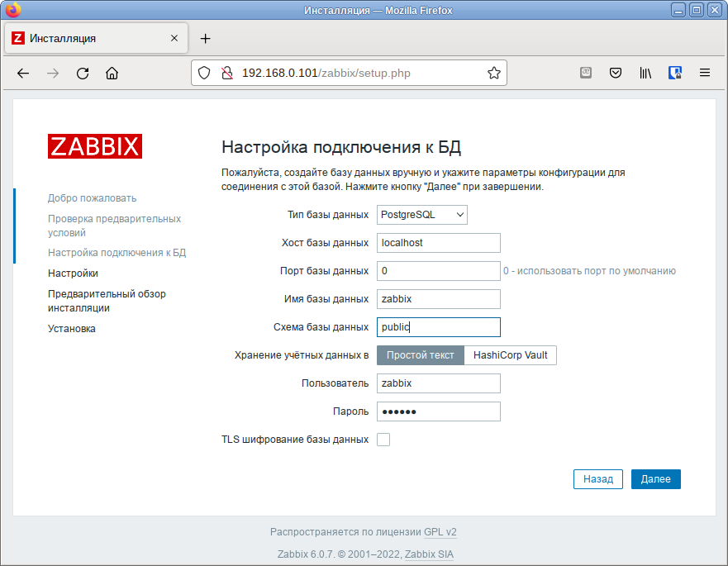This screenshot has width=728, height=566.
Task: Click the Схема базы данных field
Action: coord(439,327)
